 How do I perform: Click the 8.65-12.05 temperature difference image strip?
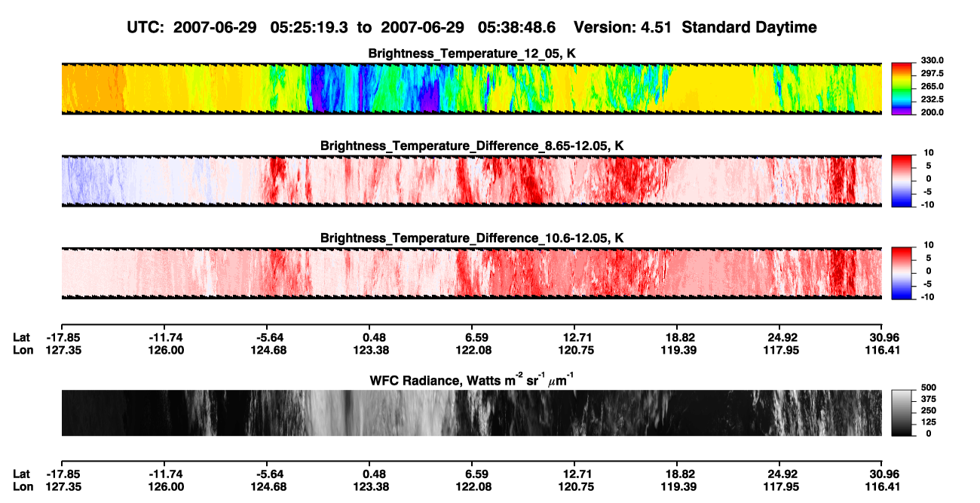pyautogui.click(x=472, y=181)
